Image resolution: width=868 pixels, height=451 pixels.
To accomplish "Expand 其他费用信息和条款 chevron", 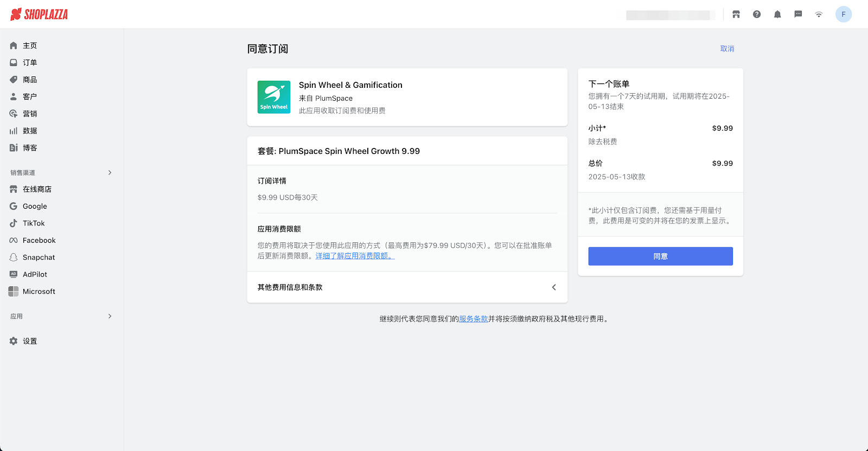I will [554, 287].
